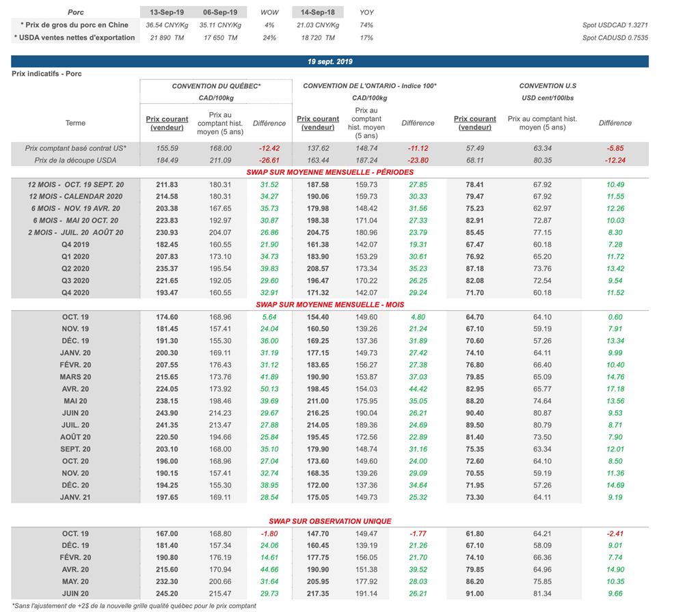Click Ontario's underlined Prix courant (vendeur) header
Viewport: 700px width, 612px height.
pos(318,123)
